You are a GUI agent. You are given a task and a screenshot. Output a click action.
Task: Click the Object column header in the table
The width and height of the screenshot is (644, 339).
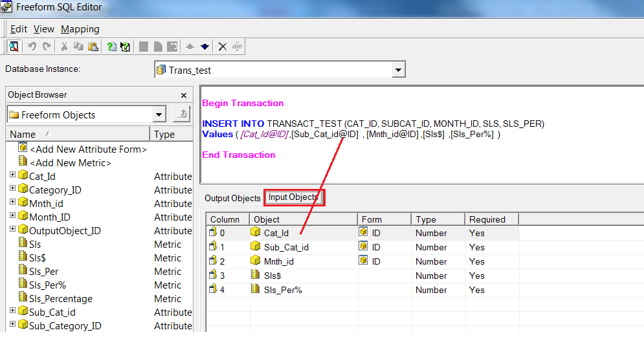pos(304,219)
